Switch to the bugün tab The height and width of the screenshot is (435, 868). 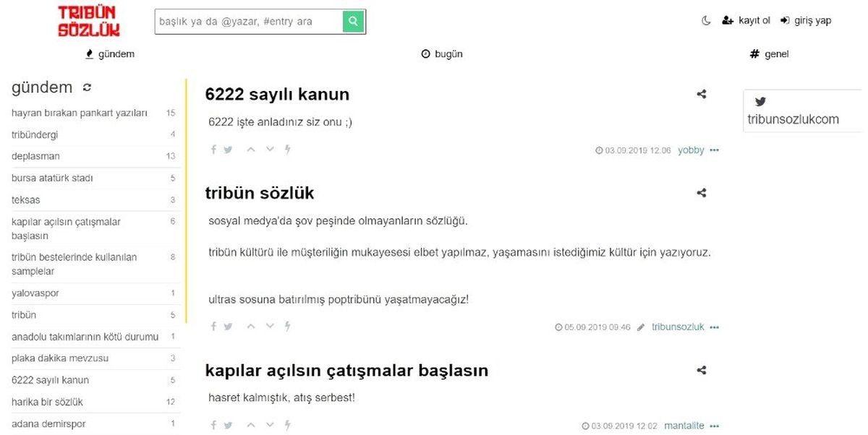[442, 54]
